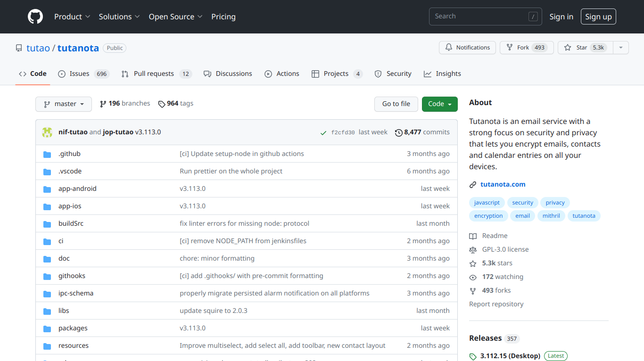
Task: Open the Solutions dropdown menu
Action: coord(119,16)
